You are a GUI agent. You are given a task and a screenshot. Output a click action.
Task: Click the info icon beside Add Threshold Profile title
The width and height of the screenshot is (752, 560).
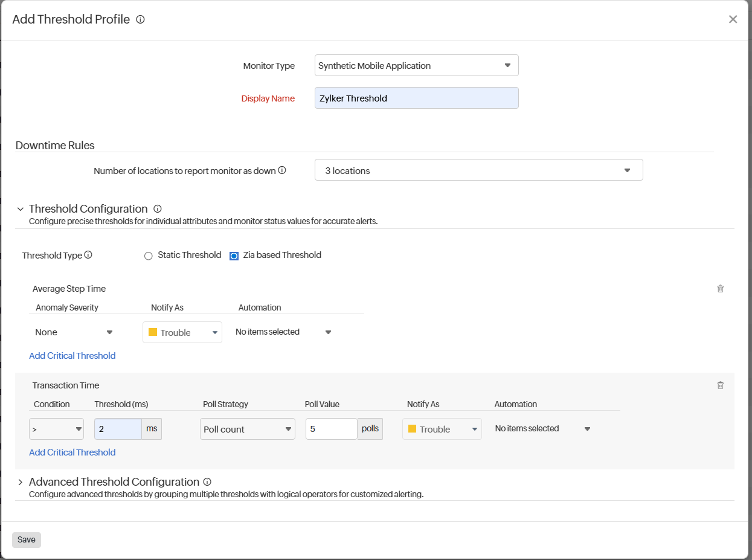(140, 19)
